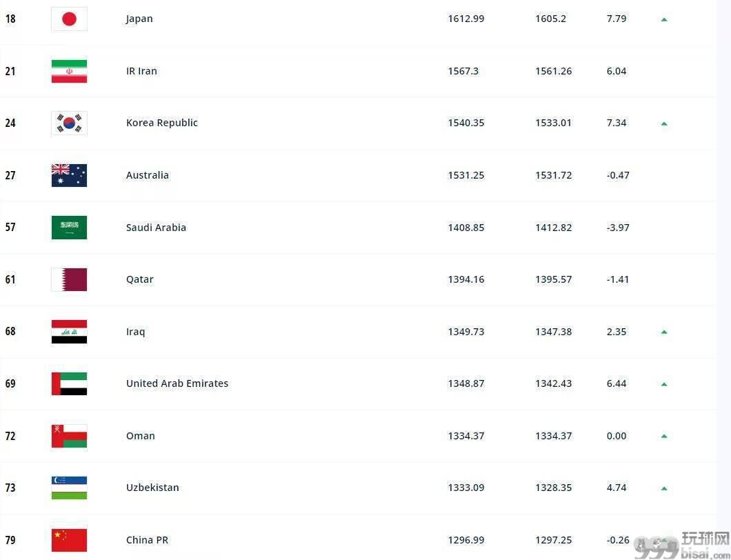Click the rank number 27 for Australia
The image size is (731, 560).
click(x=10, y=175)
